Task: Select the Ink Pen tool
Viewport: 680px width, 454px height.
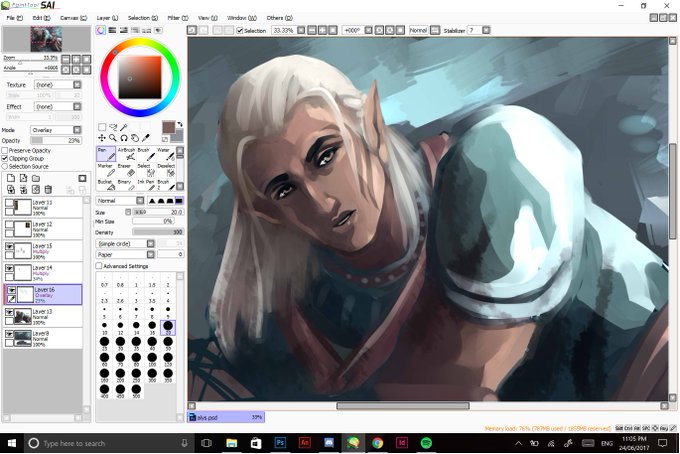Action: [x=146, y=185]
